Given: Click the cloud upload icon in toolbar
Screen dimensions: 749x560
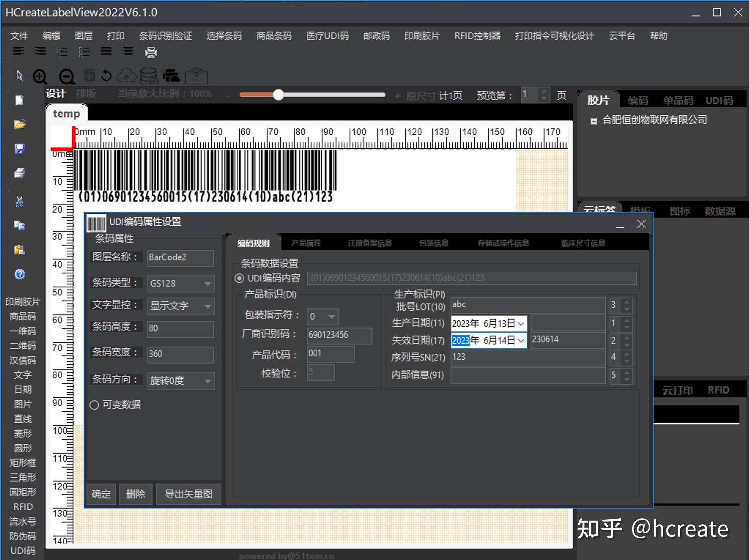Looking at the screenshot, I should (x=127, y=76).
